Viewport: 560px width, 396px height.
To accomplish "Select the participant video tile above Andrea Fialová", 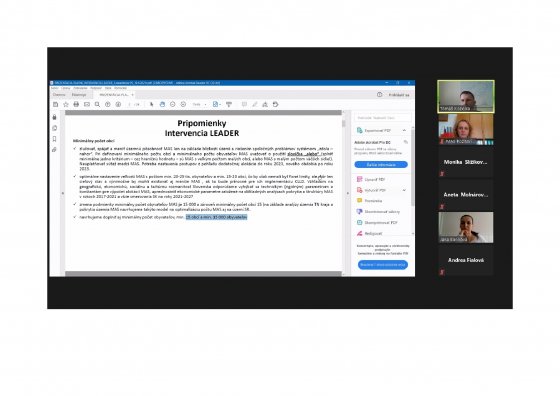I will 466,227.
